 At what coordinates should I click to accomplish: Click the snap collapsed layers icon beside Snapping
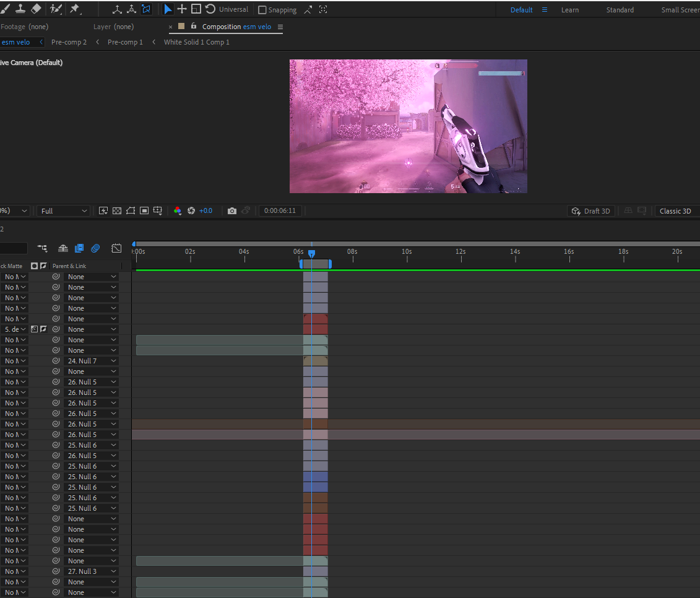click(308, 9)
